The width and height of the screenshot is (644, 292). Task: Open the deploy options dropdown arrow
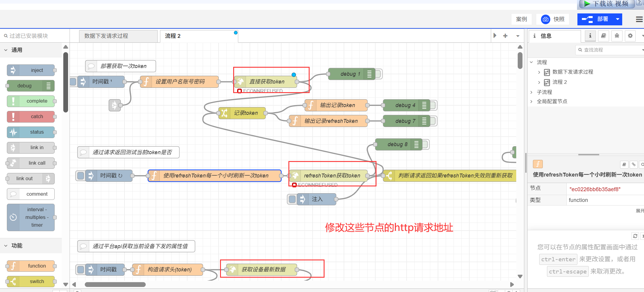(617, 19)
